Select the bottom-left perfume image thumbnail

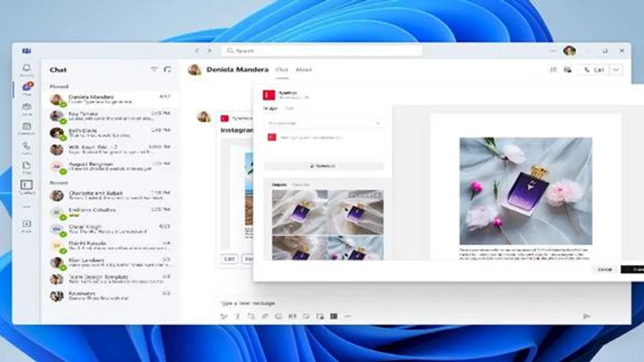(299, 248)
